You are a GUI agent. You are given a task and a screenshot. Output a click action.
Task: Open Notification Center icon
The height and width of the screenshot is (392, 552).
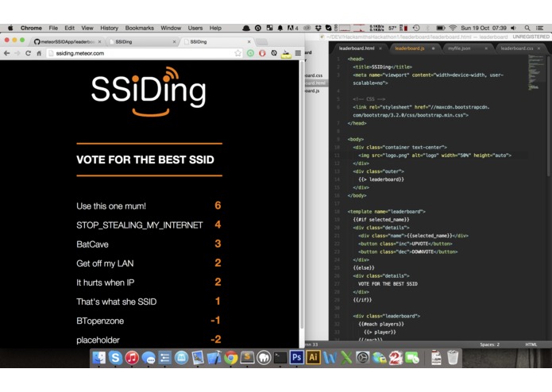click(x=539, y=28)
